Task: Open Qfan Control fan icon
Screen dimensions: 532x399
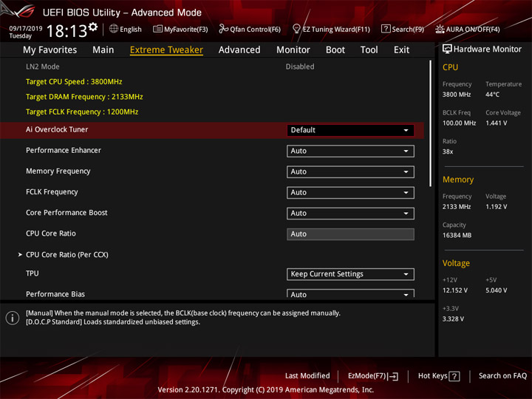Action: (223, 29)
